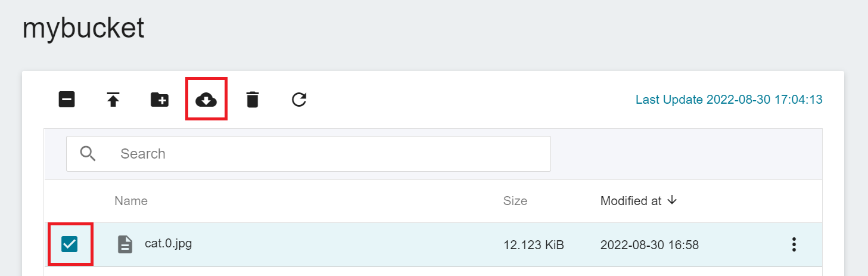Refresh the bucket listing

coord(299,100)
